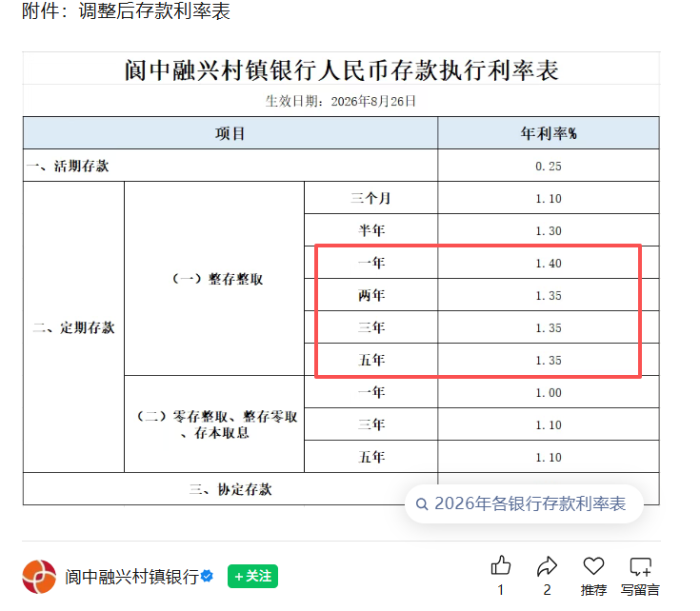
Task: Click the 年利率% column header
Action: (549, 133)
